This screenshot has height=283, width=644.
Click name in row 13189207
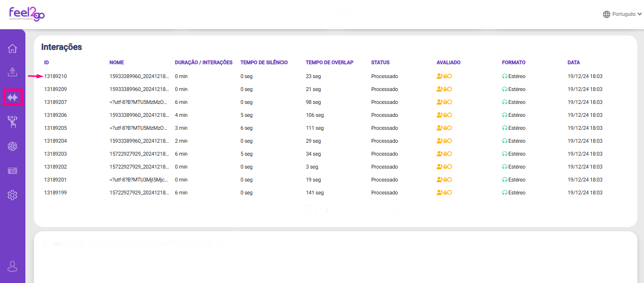139,102
